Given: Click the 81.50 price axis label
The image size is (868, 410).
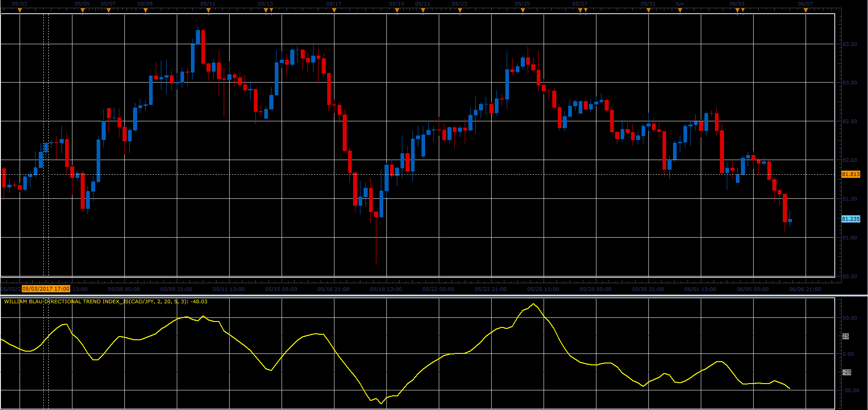Looking at the screenshot, I should 849,199.
